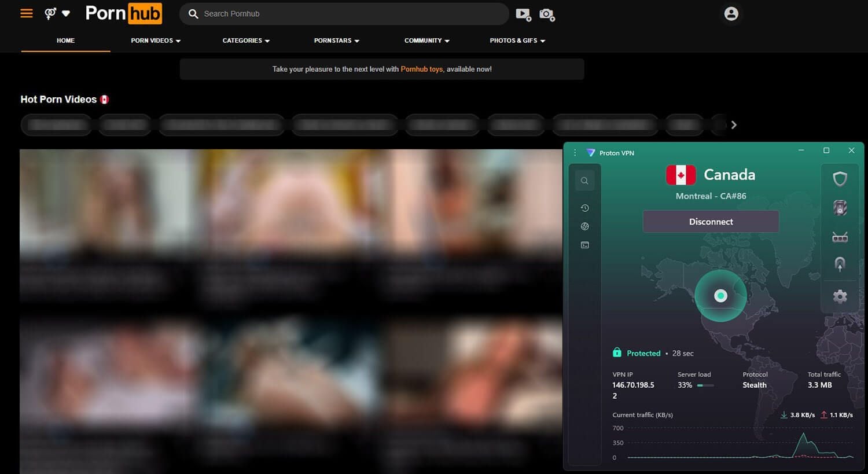The image size is (868, 474).
Task: Maximize the Proton VPN window
Action: tap(826, 150)
